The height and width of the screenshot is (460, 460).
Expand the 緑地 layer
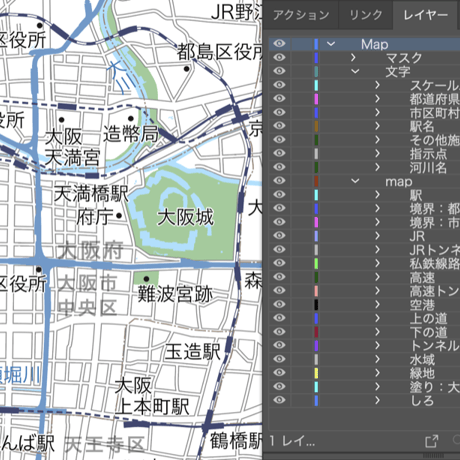click(377, 373)
